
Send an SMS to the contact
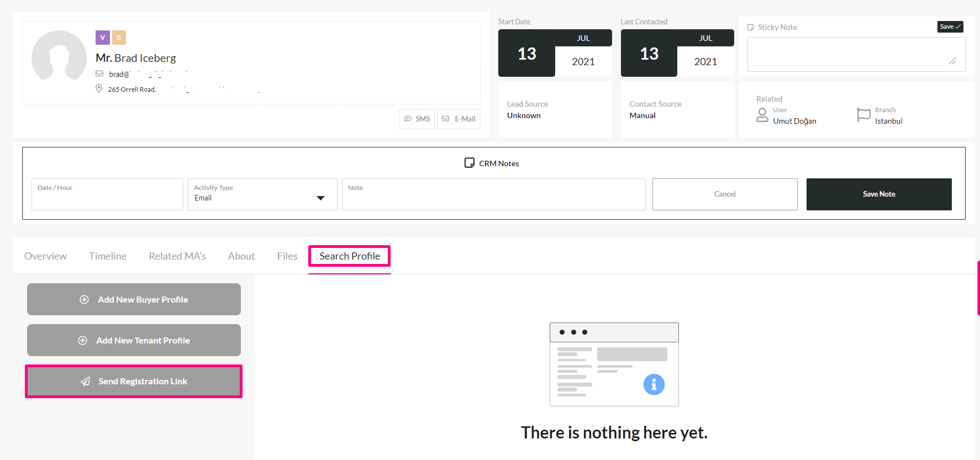tap(417, 119)
